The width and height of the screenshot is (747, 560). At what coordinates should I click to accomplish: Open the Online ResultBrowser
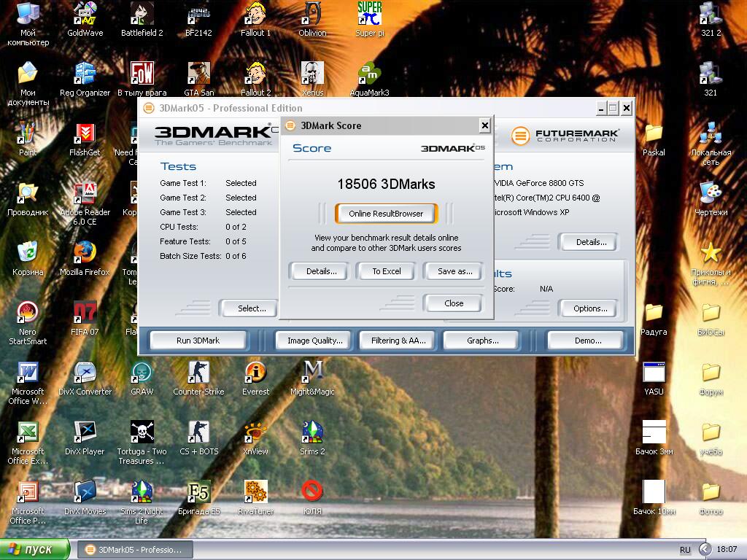coord(386,214)
